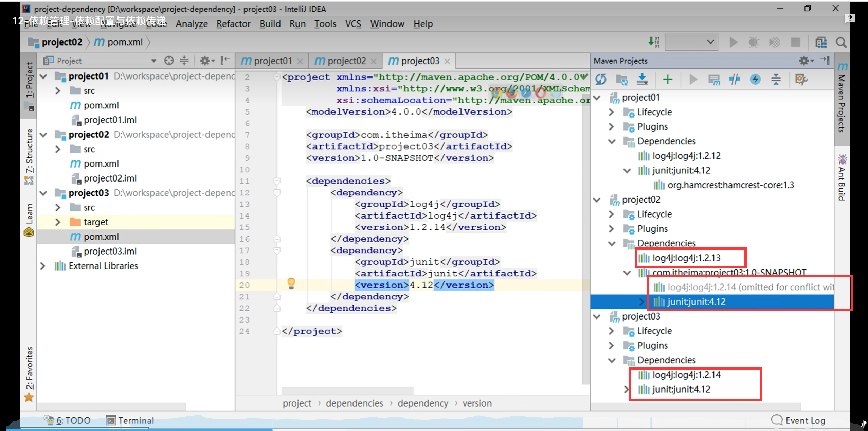Open Maven Settings wrench icon
Viewport: 868px width, 431px height.
point(801,80)
